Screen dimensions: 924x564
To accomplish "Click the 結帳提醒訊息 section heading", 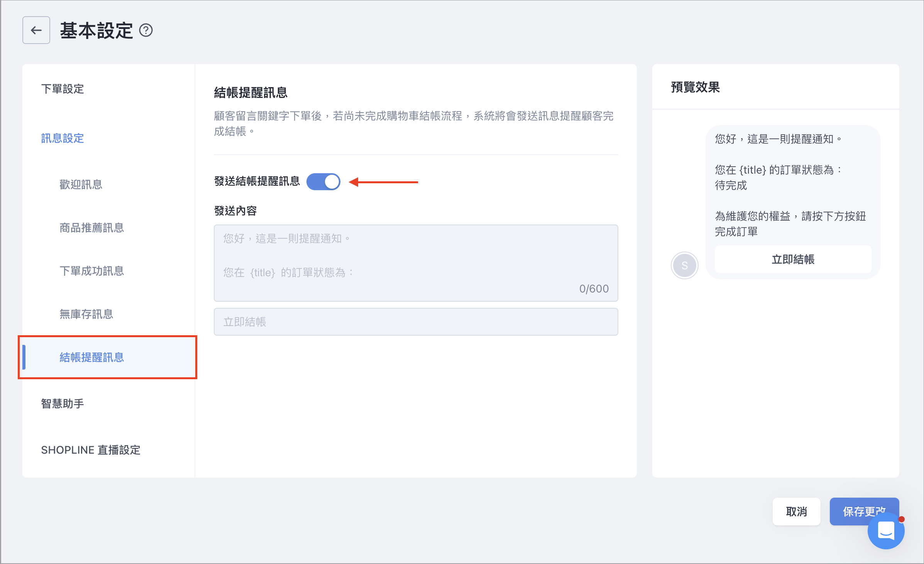I will coord(251,93).
